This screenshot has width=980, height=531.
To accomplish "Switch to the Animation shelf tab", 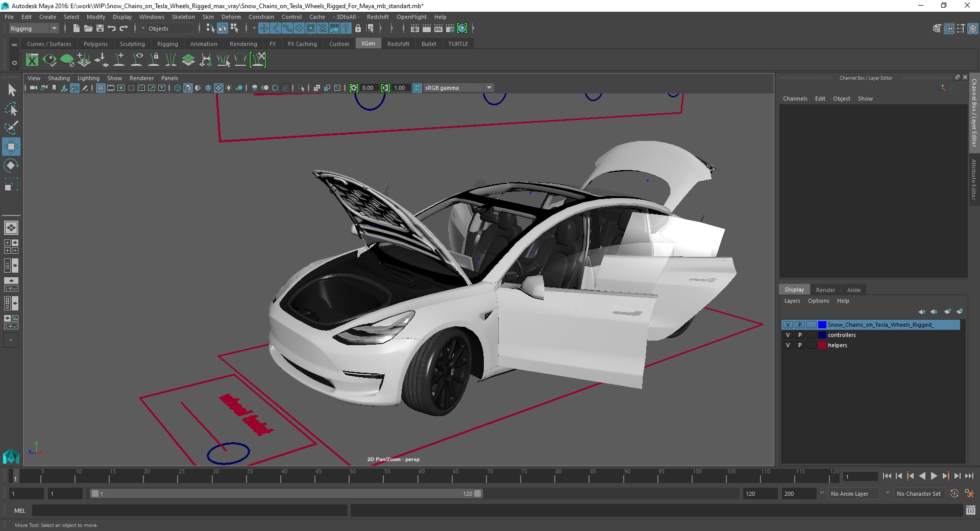I will (x=204, y=44).
